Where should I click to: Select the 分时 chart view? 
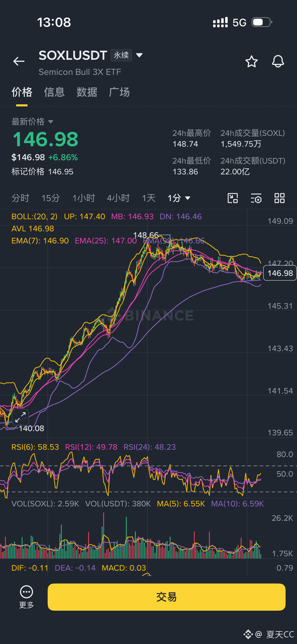click(x=20, y=198)
